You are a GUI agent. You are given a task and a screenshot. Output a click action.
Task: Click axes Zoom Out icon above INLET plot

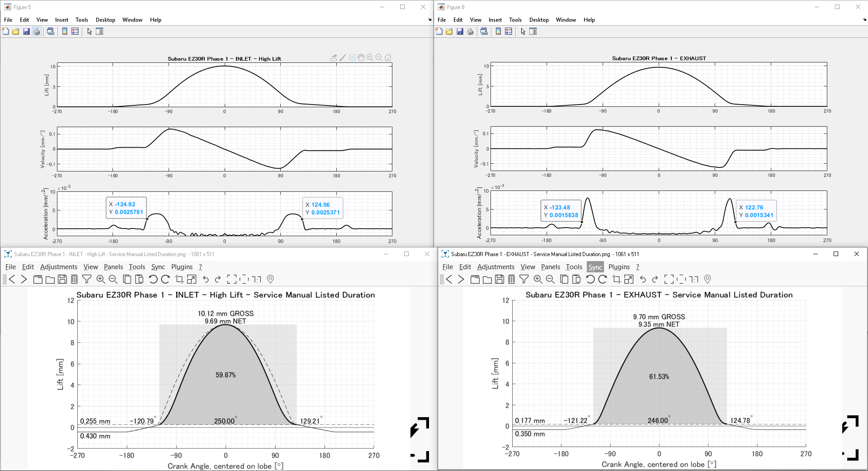(379, 57)
